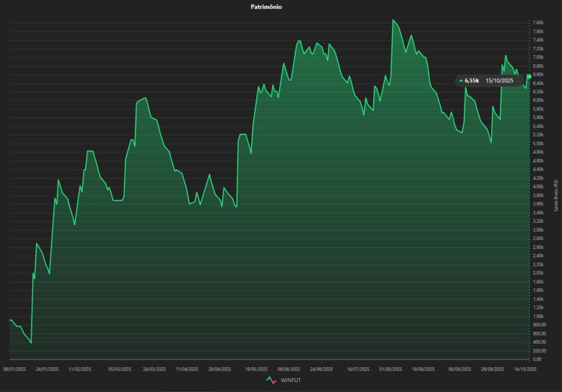Screen dimensions: 562x392
Task: Click the Patrimônio chart title
Action: coord(266,7)
